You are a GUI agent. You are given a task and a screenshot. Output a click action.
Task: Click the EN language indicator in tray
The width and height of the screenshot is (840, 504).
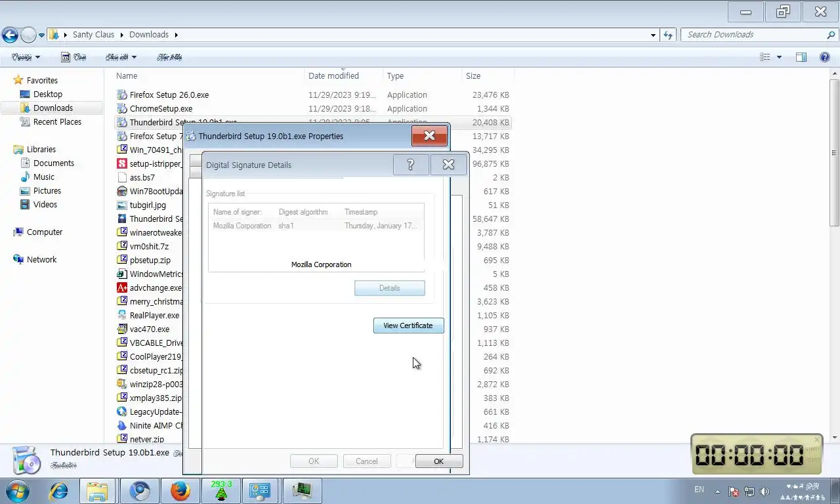click(x=699, y=490)
